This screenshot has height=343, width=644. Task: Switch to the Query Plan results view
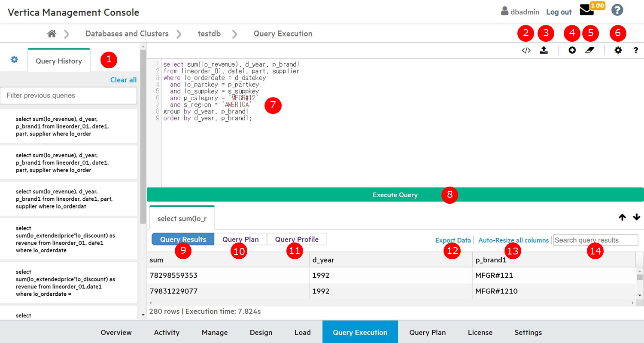pyautogui.click(x=240, y=239)
